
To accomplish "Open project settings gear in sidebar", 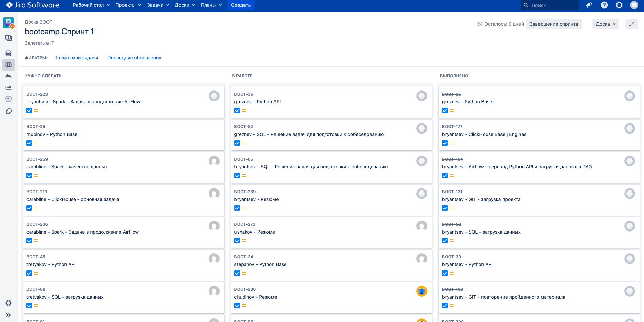I will click(x=8, y=303).
